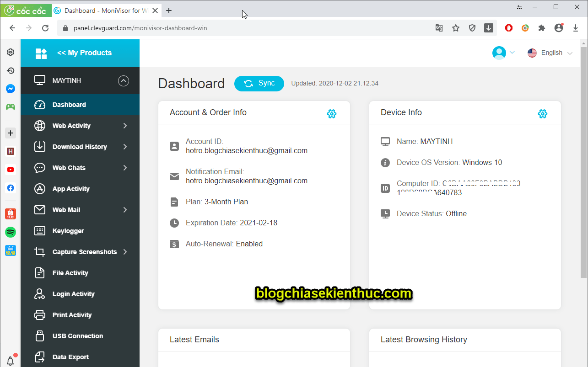588x367 pixels.
Task: Click the Sync button
Action: click(x=259, y=83)
